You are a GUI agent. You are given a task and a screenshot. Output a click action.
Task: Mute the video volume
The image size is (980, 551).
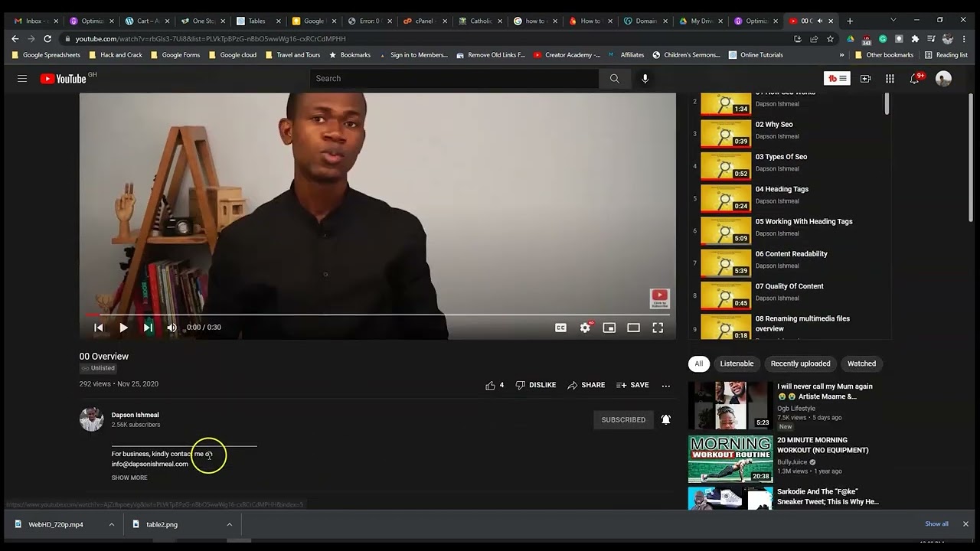click(x=171, y=328)
